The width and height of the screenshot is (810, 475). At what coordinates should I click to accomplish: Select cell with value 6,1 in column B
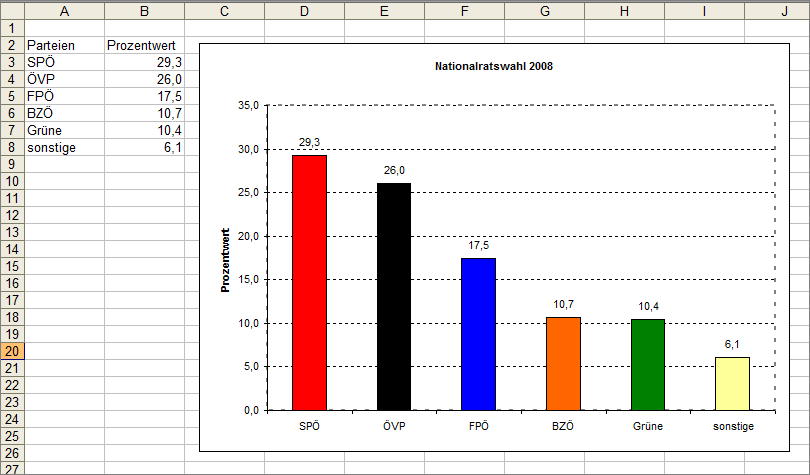(x=144, y=148)
